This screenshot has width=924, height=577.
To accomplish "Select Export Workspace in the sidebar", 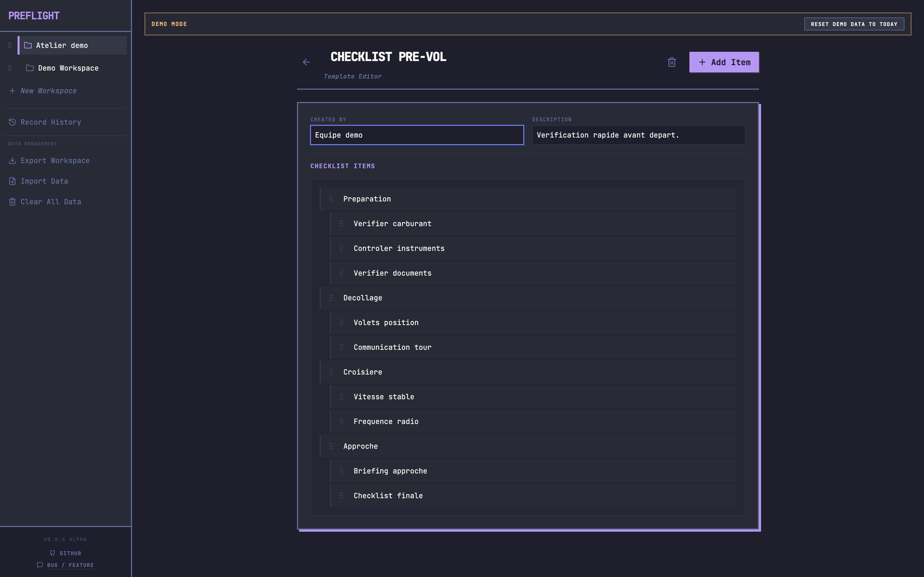I will pyautogui.click(x=55, y=161).
